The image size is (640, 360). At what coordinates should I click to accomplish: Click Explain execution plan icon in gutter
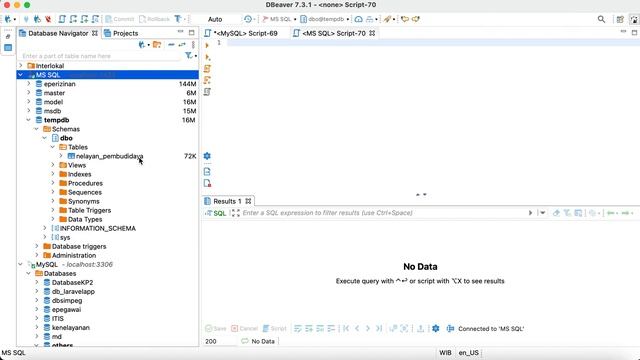207,92
